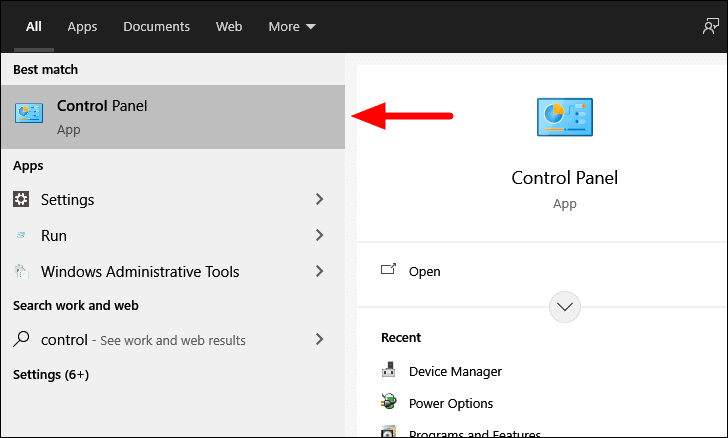
Task: Expand the control web results arrow
Action: 319,339
